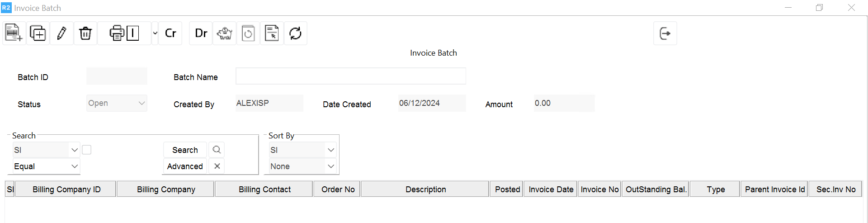Image resolution: width=868 pixels, height=223 pixels.
Task: Click the Dr debit toolbar button
Action: click(201, 33)
